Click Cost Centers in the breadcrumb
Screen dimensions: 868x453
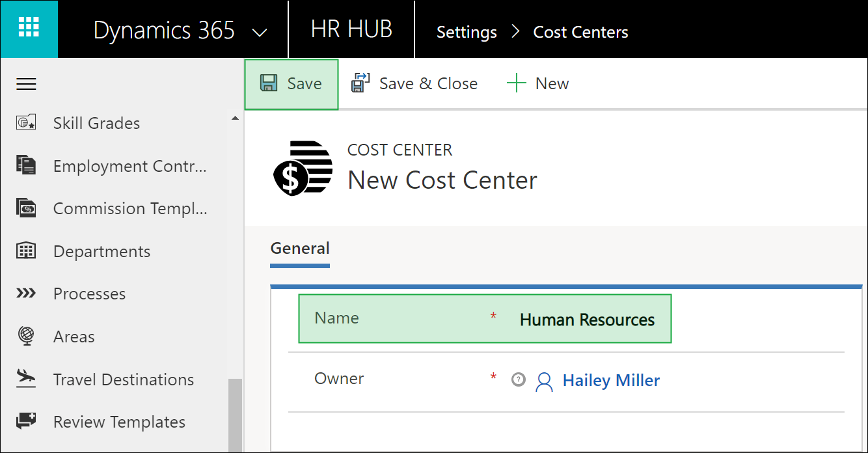click(580, 32)
